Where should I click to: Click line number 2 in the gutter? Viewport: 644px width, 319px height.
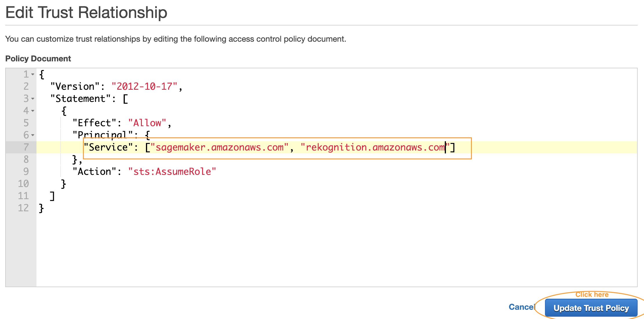point(26,87)
